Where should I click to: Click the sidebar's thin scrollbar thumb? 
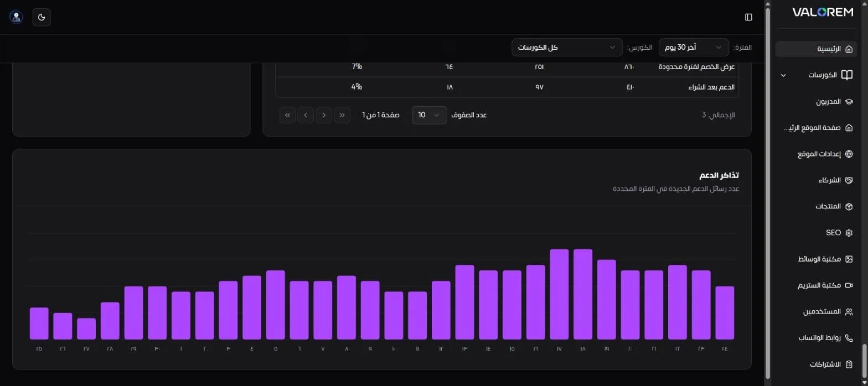click(864, 361)
